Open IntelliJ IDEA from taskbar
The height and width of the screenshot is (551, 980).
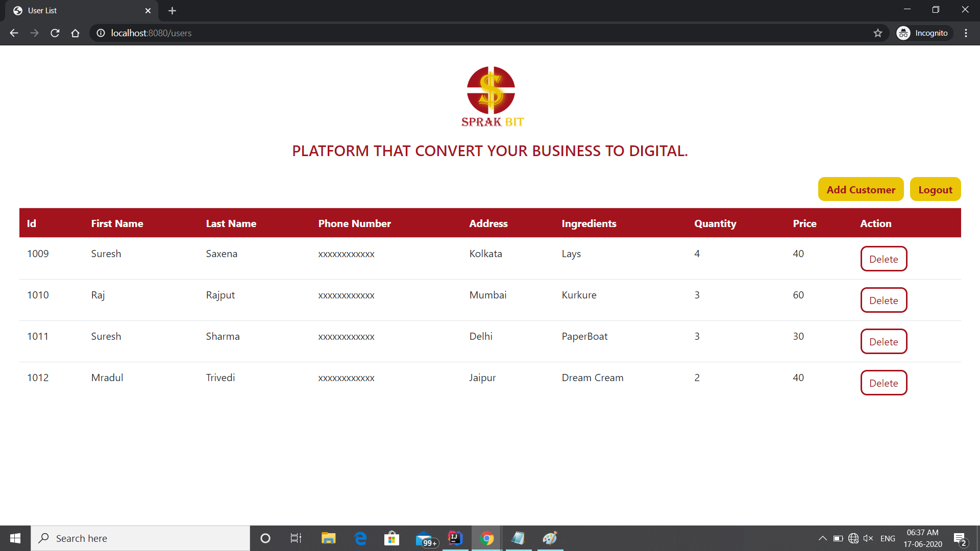click(455, 538)
